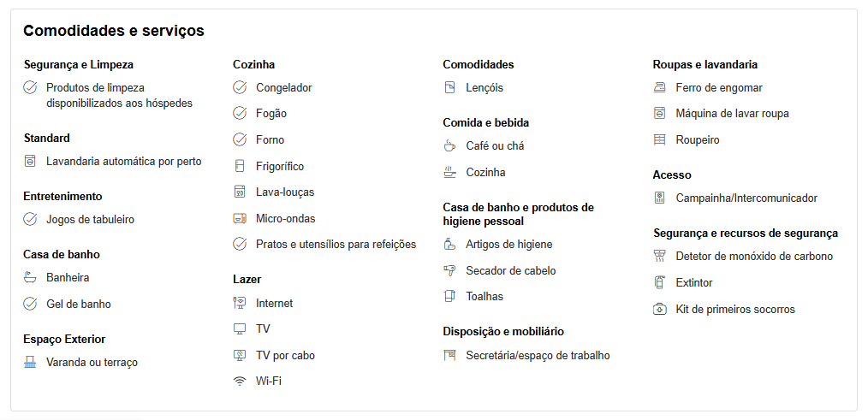Image resolution: width=868 pixels, height=420 pixels.
Task: Click the Máquina de lavar roupa label
Action: [732, 114]
